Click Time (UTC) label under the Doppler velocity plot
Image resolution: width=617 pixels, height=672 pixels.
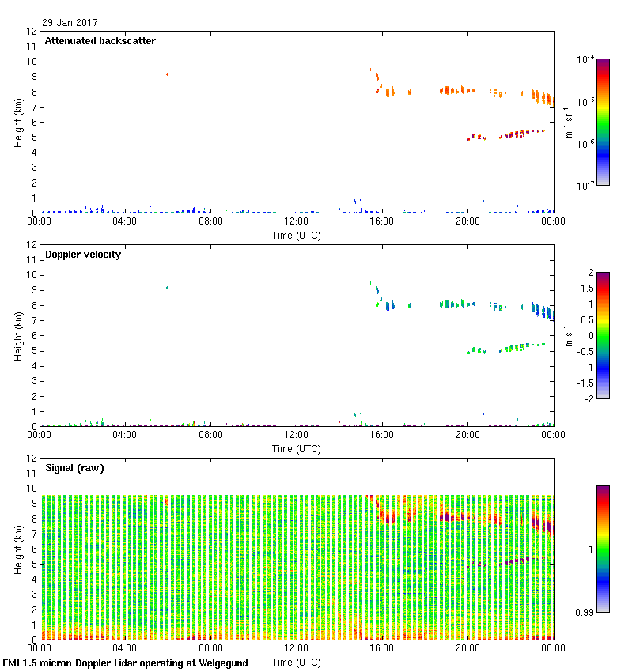tap(297, 448)
